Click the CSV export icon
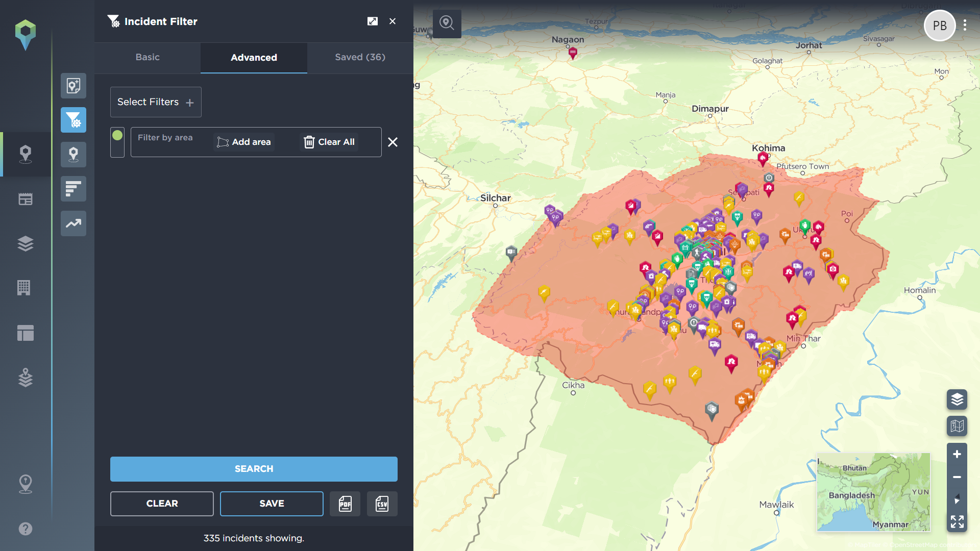This screenshot has height=551, width=980. 382,503
